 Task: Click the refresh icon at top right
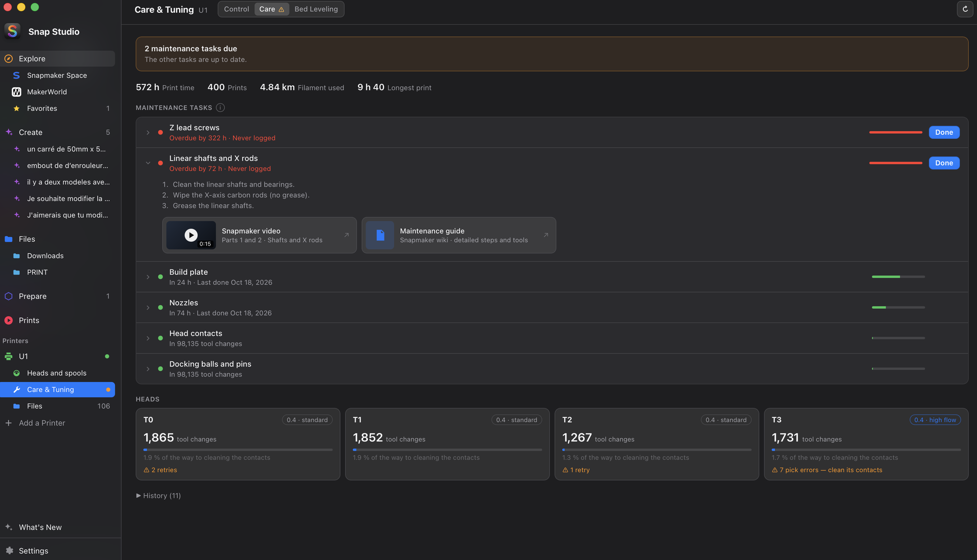[x=965, y=9]
